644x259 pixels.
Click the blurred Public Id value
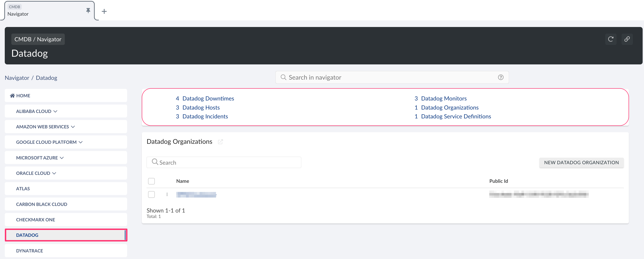tap(539, 194)
